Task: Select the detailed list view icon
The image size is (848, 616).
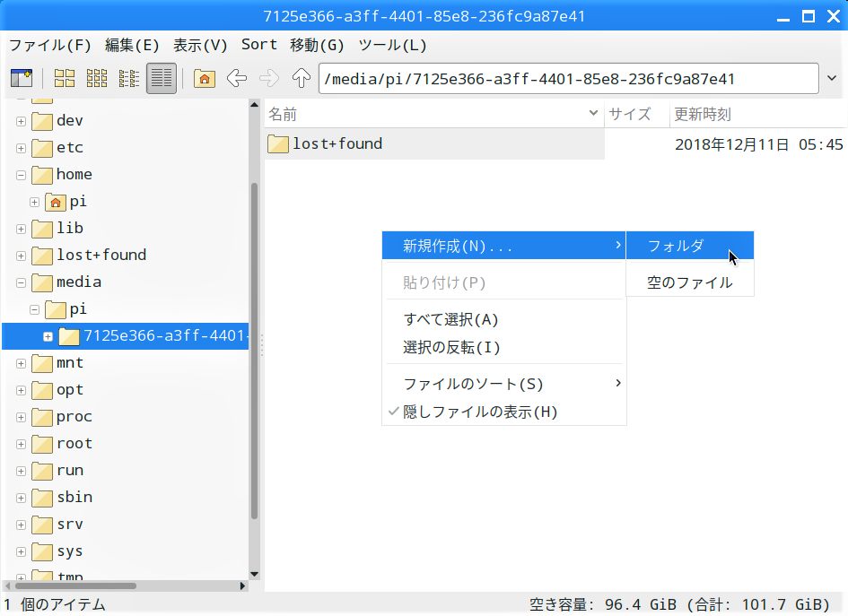Action: pyautogui.click(x=162, y=79)
